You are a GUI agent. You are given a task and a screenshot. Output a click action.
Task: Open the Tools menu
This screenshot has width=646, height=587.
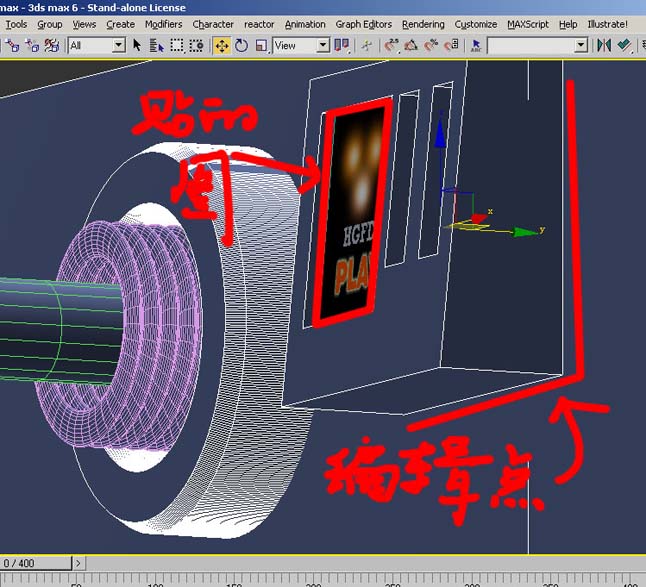[x=16, y=24]
